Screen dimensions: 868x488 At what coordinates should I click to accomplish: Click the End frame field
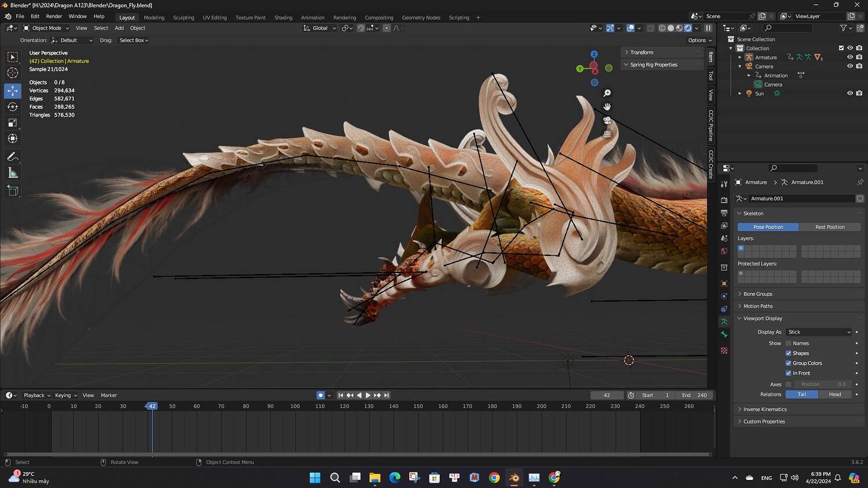coord(694,395)
